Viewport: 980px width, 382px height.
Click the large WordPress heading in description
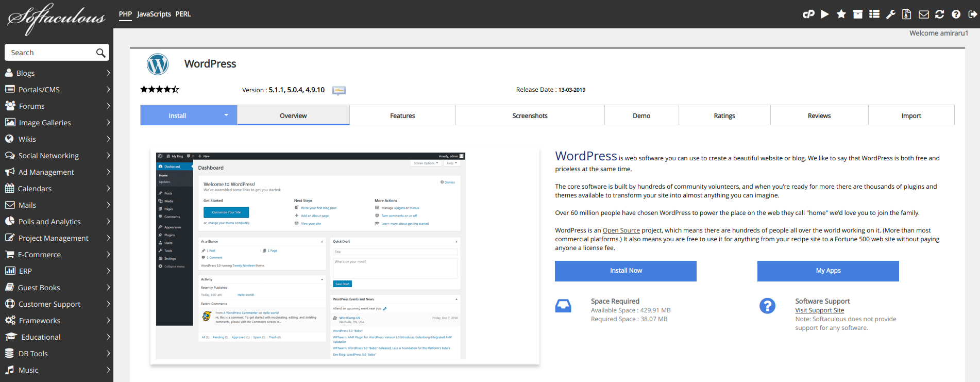pos(586,156)
